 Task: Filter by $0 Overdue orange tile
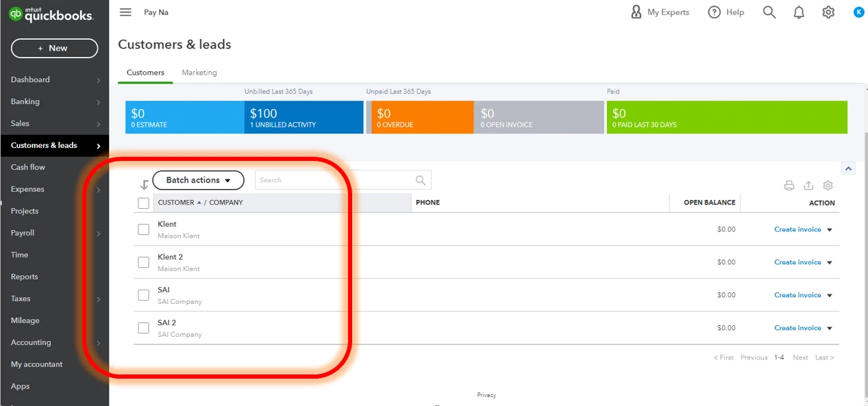coord(422,117)
